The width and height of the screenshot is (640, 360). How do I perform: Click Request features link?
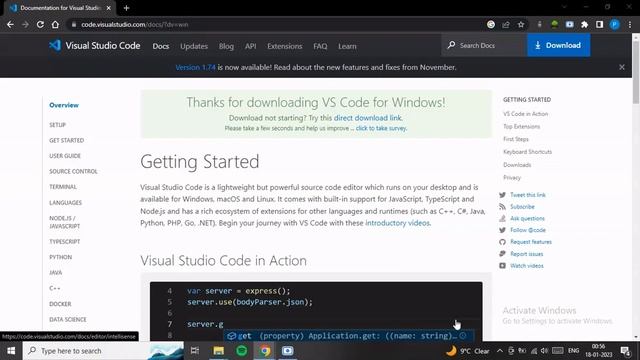coord(531,242)
